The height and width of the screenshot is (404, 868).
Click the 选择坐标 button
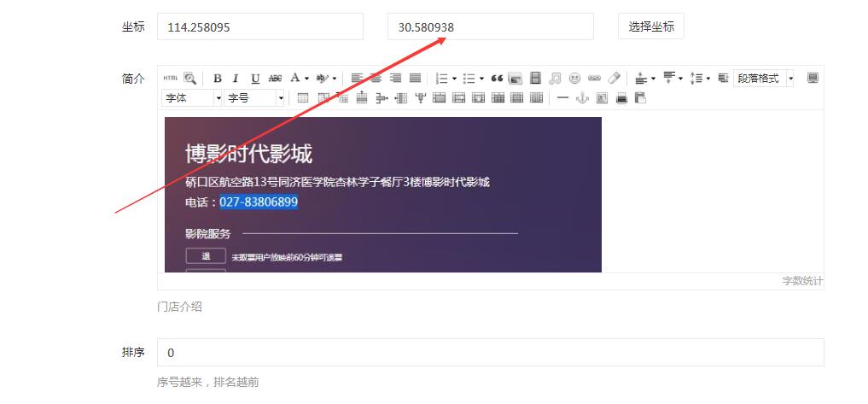coord(651,26)
